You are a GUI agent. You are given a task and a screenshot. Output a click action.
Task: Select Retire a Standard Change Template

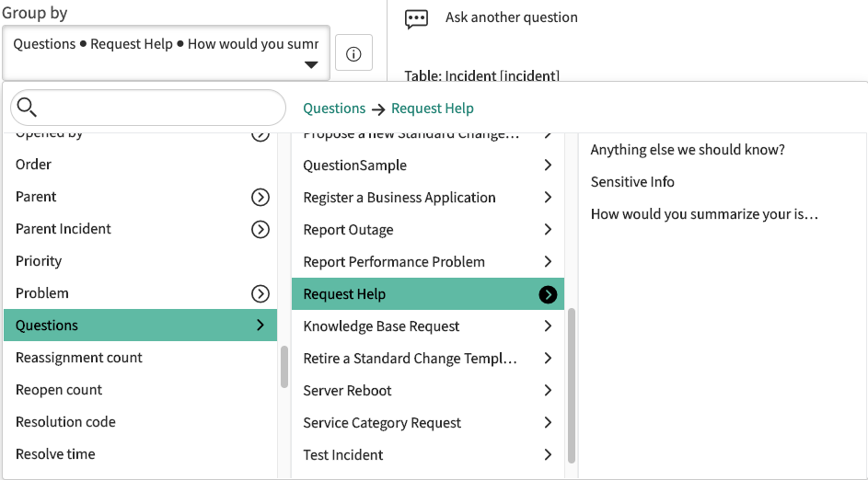(411, 359)
